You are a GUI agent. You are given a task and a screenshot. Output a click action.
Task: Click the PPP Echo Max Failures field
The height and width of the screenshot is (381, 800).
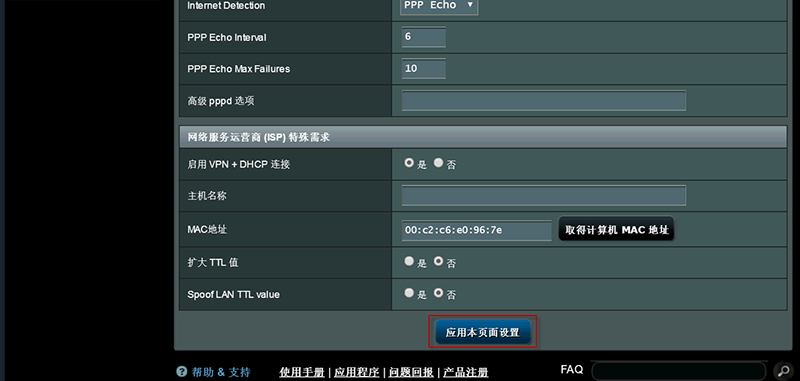click(x=423, y=68)
